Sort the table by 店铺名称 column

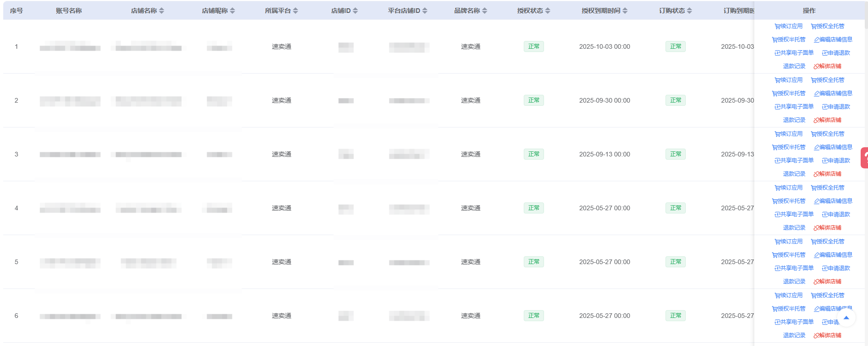[x=162, y=11]
